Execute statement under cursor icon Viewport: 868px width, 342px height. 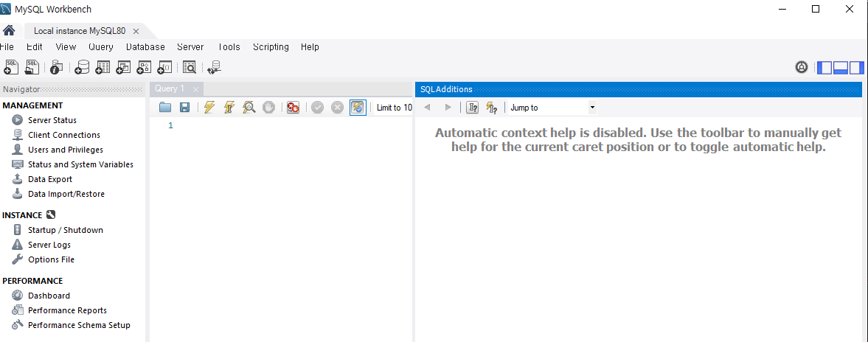[229, 108]
